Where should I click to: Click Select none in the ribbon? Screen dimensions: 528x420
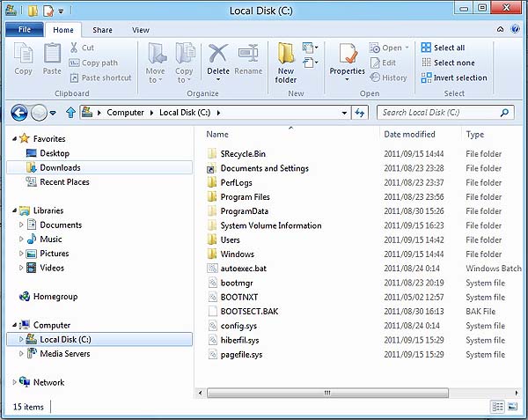click(447, 63)
